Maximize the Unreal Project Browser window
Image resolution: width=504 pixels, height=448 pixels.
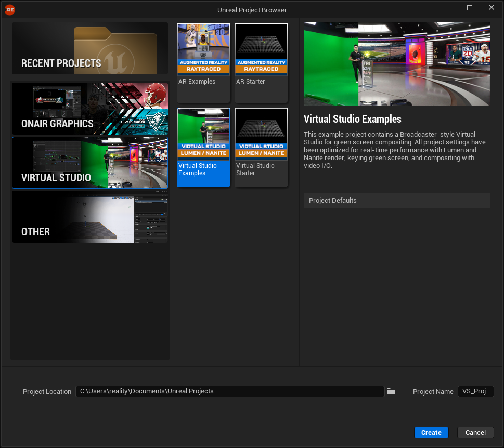[x=470, y=8]
